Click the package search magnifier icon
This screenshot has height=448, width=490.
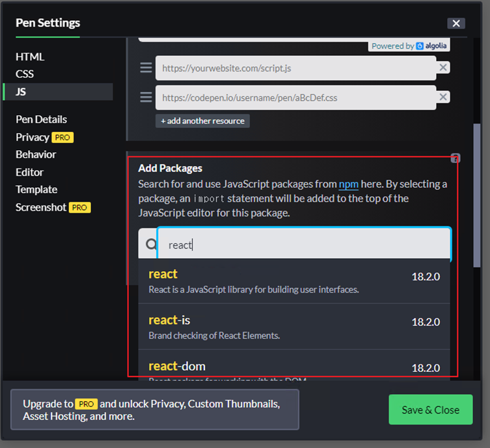(x=151, y=244)
